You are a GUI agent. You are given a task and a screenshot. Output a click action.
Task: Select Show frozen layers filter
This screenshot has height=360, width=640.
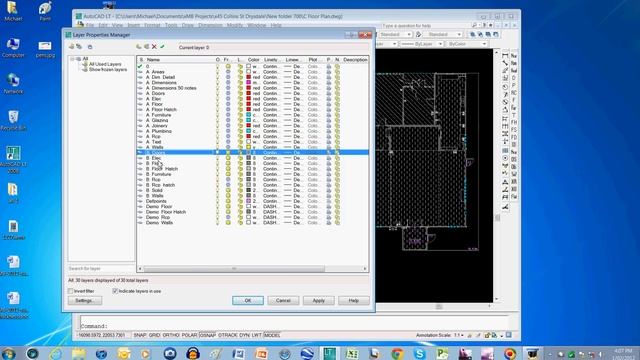pyautogui.click(x=108, y=69)
